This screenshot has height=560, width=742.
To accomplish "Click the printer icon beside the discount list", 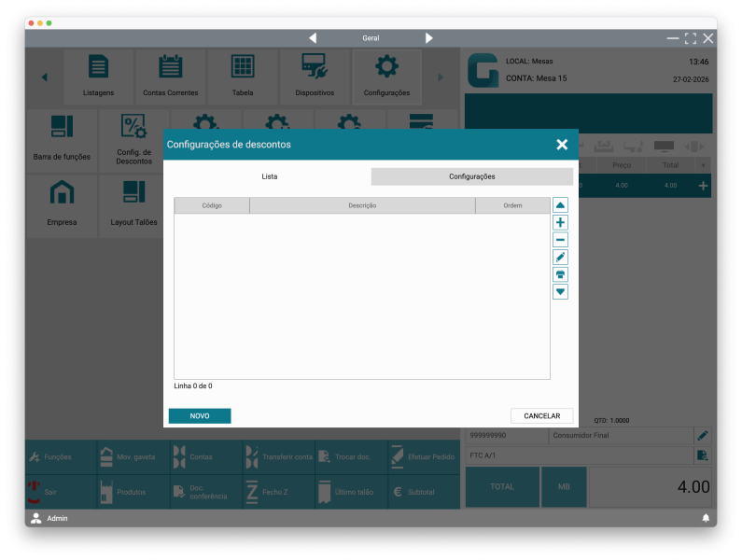I will point(560,274).
